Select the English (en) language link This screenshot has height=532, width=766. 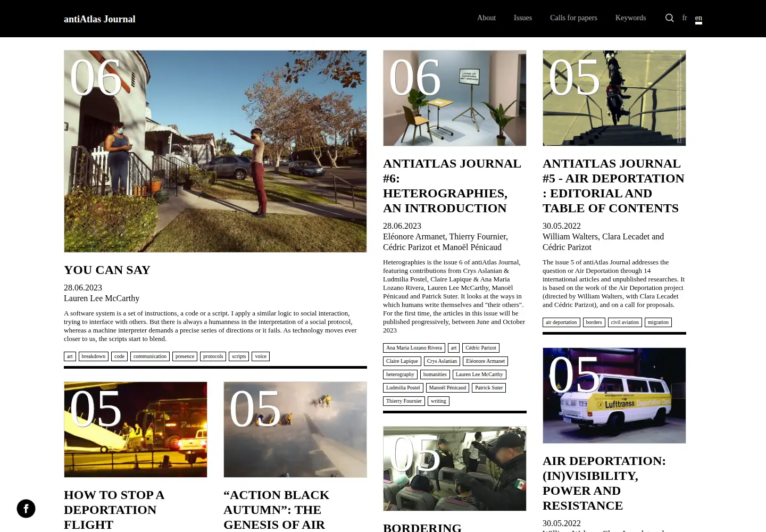point(698,18)
